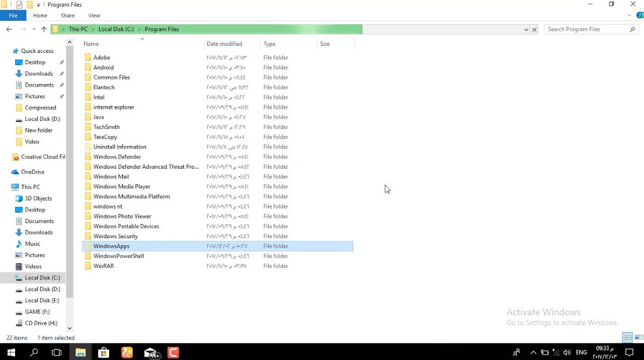Switch to details view in status bar
The height and width of the screenshot is (360, 644).
[627, 337]
